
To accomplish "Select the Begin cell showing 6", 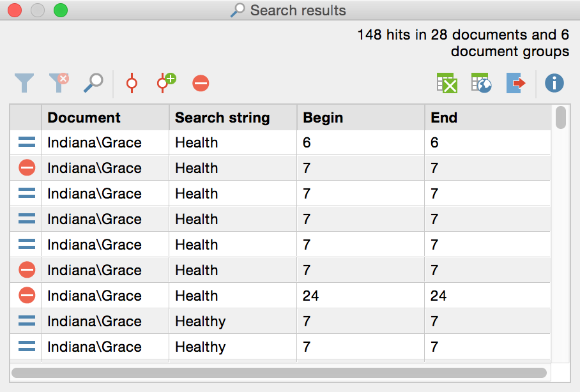I will (361, 142).
